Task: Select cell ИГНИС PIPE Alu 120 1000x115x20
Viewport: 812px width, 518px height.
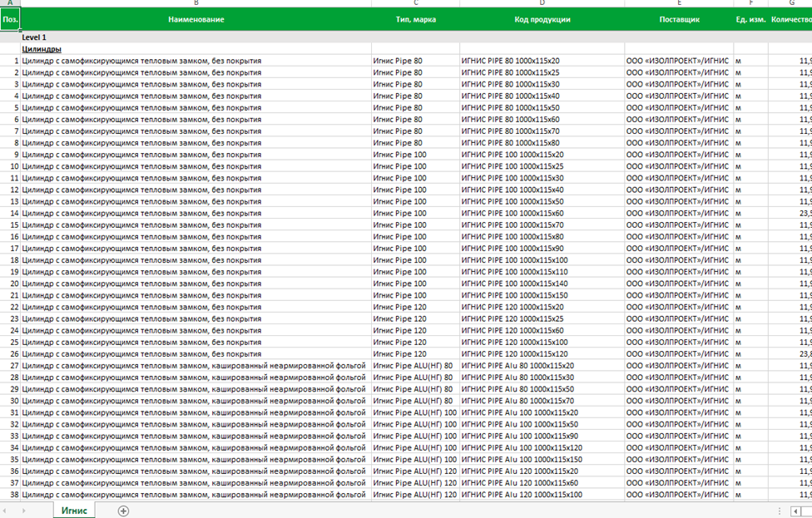Action: click(542, 471)
